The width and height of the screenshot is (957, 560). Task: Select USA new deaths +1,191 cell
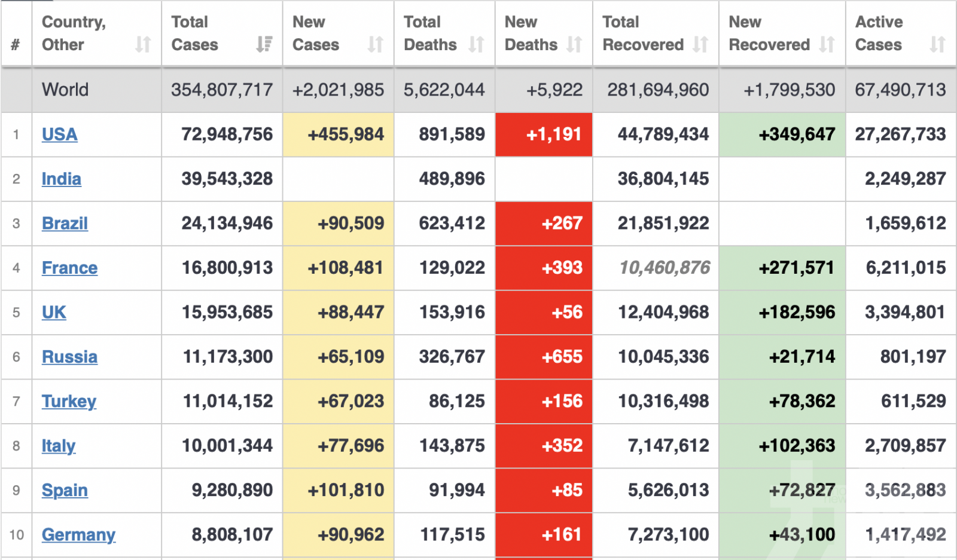544,134
